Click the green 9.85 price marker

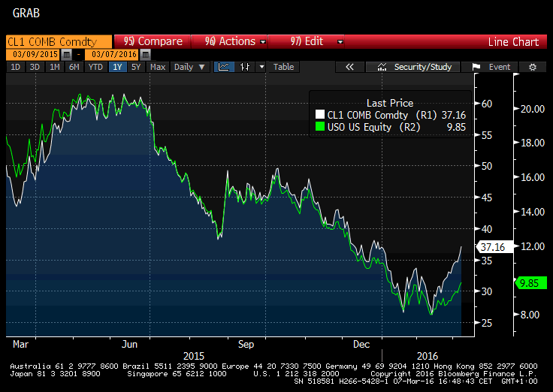tap(530, 282)
